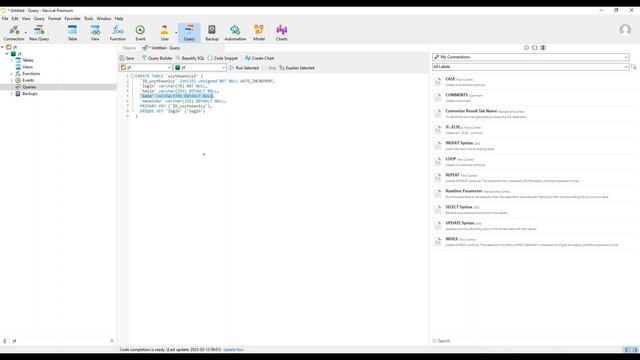Show the object information pane icon
The image size is (640, 360).
tap(526, 48)
